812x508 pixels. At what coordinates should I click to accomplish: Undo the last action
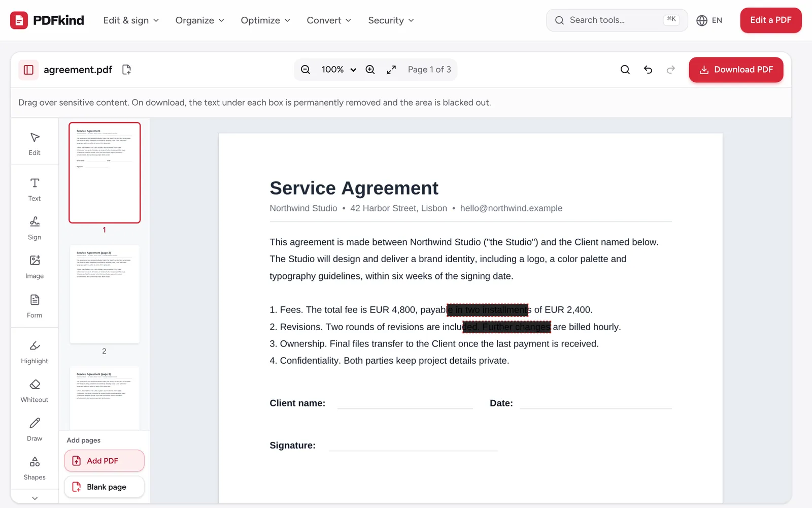[x=648, y=70]
